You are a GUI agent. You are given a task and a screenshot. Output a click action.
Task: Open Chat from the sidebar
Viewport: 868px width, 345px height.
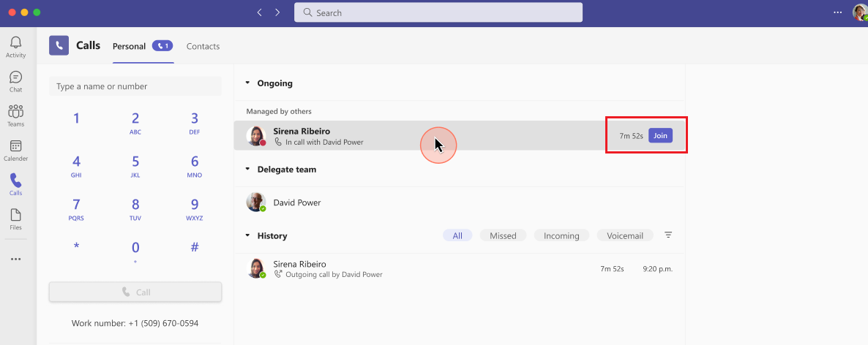pos(15,81)
